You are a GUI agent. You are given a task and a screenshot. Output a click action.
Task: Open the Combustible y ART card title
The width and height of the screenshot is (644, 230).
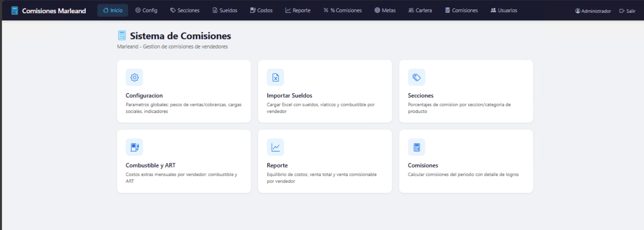coord(151,165)
